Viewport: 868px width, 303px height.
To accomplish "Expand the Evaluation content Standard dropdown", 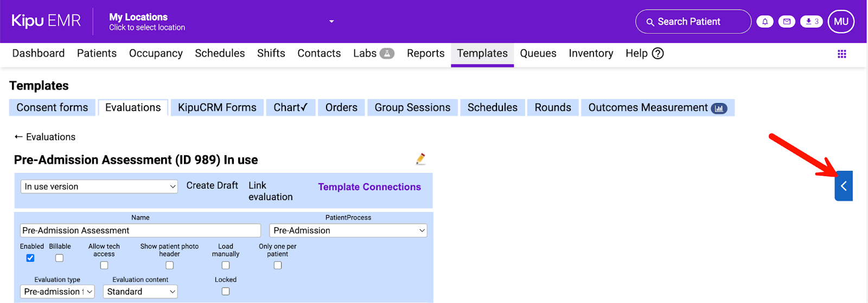I will [x=140, y=292].
